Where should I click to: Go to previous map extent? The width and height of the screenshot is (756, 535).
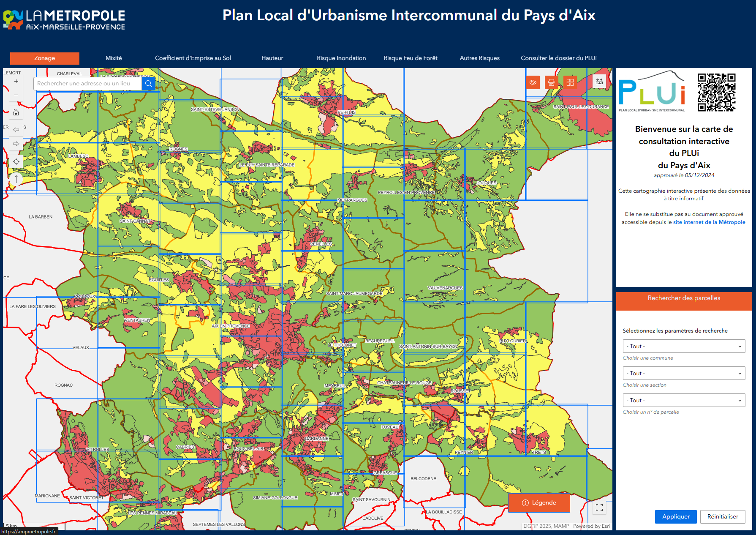16,130
